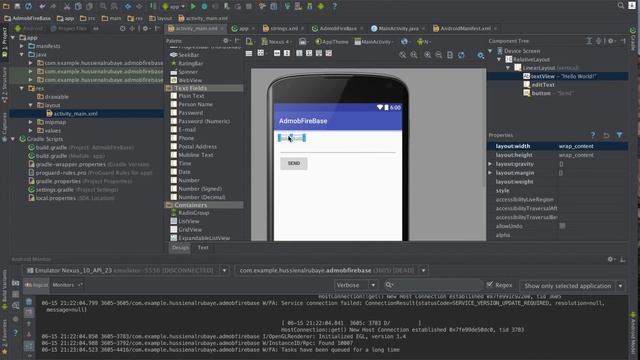Image resolution: width=640 pixels, height=360 pixels.
Task: Expand the mipmap folder
Action: [x=31, y=122]
